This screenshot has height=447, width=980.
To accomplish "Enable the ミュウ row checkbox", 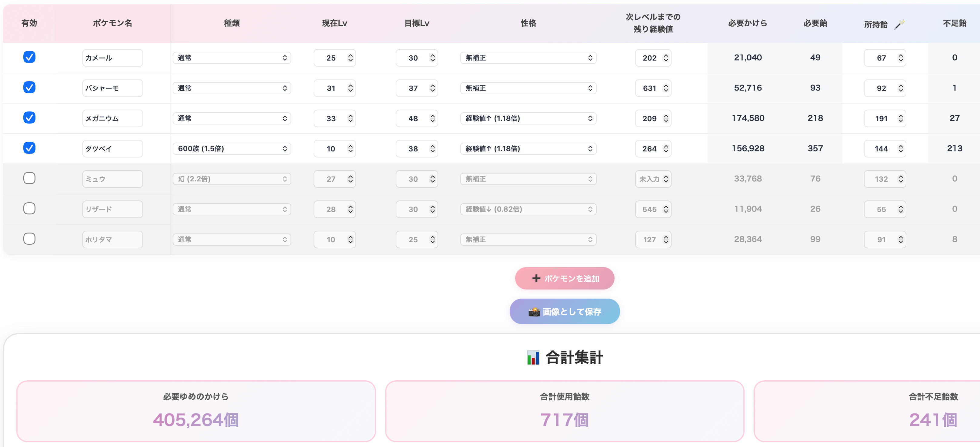I will click(x=29, y=178).
